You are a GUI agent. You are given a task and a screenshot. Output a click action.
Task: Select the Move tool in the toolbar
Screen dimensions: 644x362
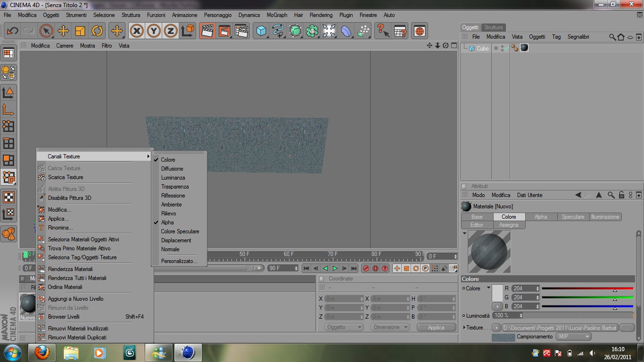[63, 31]
